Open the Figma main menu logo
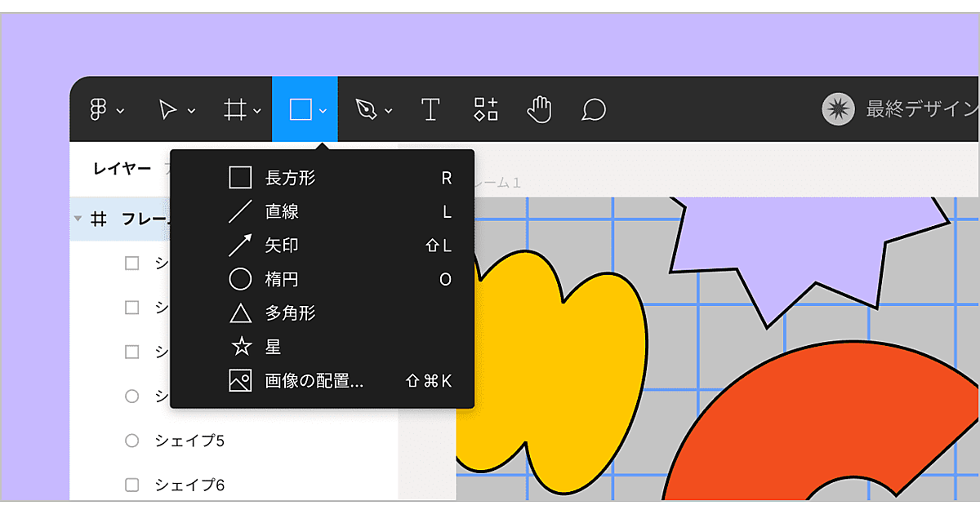The height and width of the screenshot is (514, 980). [x=99, y=109]
